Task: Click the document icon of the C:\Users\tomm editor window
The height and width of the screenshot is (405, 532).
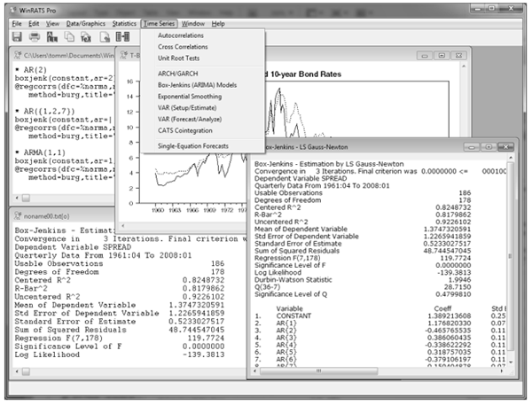Action: tap(18, 55)
